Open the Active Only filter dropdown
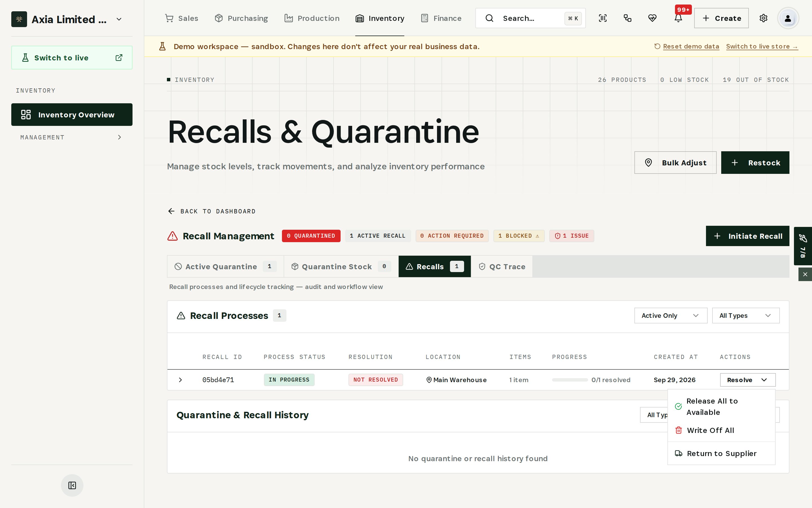This screenshot has height=508, width=812. point(670,316)
